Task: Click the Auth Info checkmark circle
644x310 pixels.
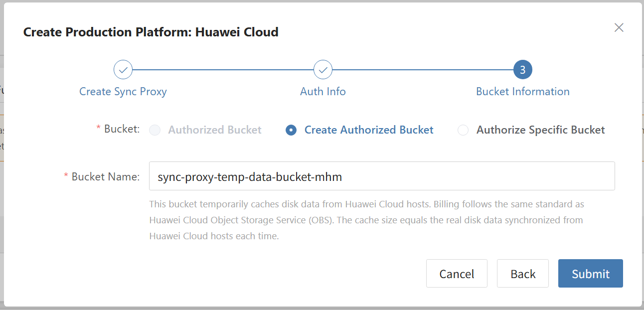Action: point(323,70)
